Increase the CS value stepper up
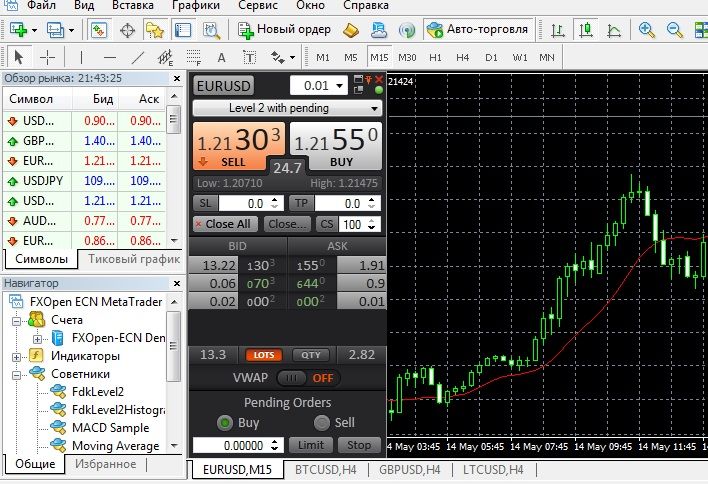The height and width of the screenshot is (484, 708). (371, 220)
